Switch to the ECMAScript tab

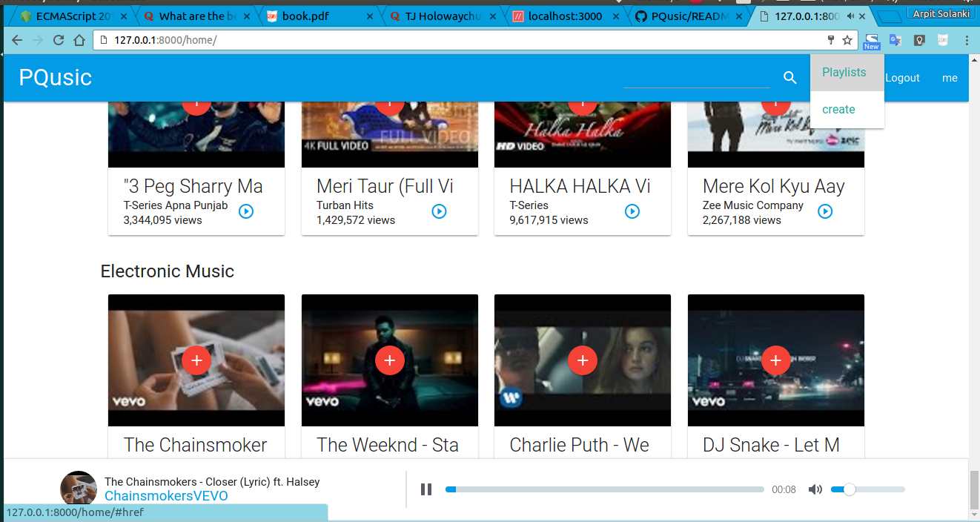coord(74,16)
